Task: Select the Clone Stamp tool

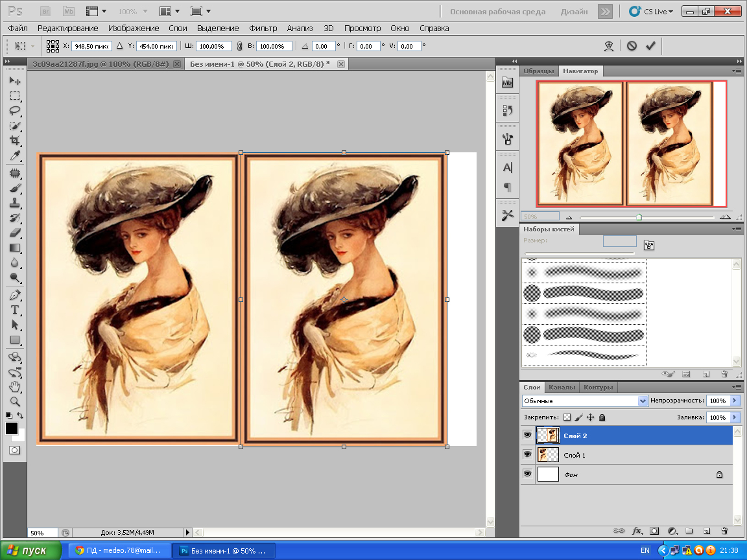Action: (15, 204)
